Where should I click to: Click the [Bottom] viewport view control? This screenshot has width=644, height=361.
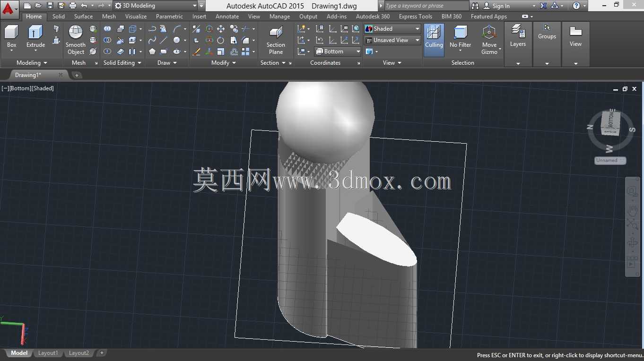coord(20,88)
